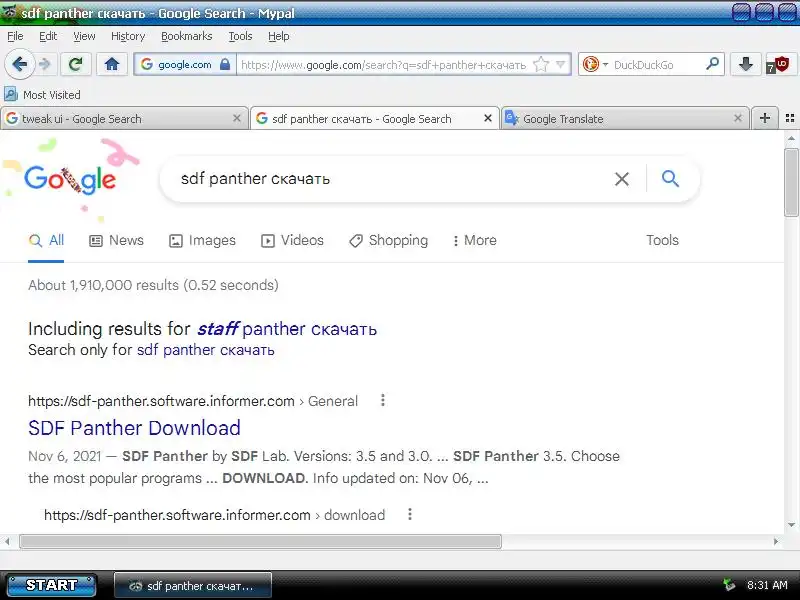Open the SDF Panther Download result
Viewport: 800px width, 600px height.
tap(134, 428)
